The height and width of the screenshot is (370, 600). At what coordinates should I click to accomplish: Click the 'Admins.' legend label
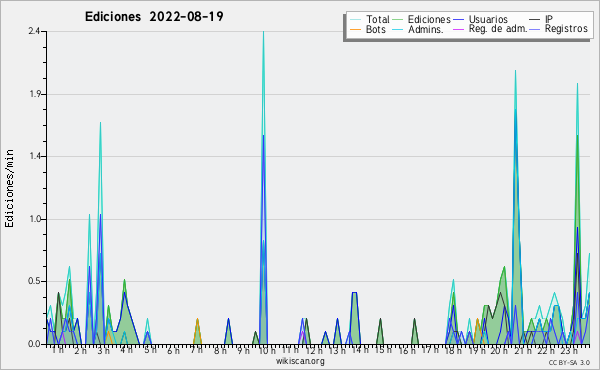pyautogui.click(x=426, y=29)
